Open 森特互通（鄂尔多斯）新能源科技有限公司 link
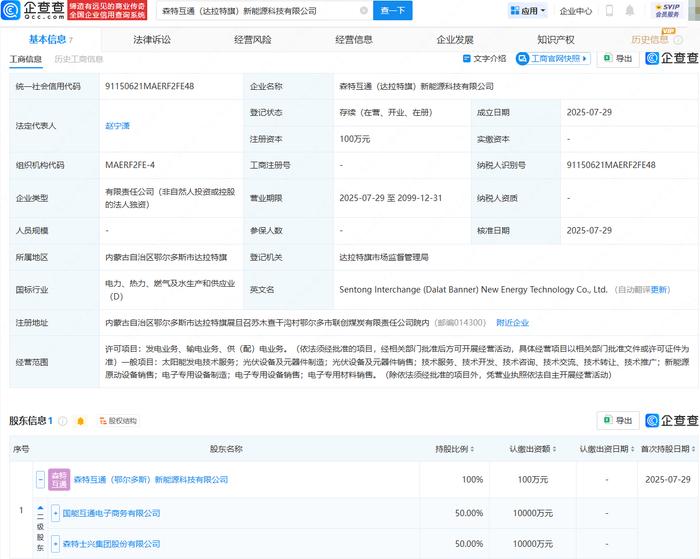The width and height of the screenshot is (700, 559). coord(151,480)
